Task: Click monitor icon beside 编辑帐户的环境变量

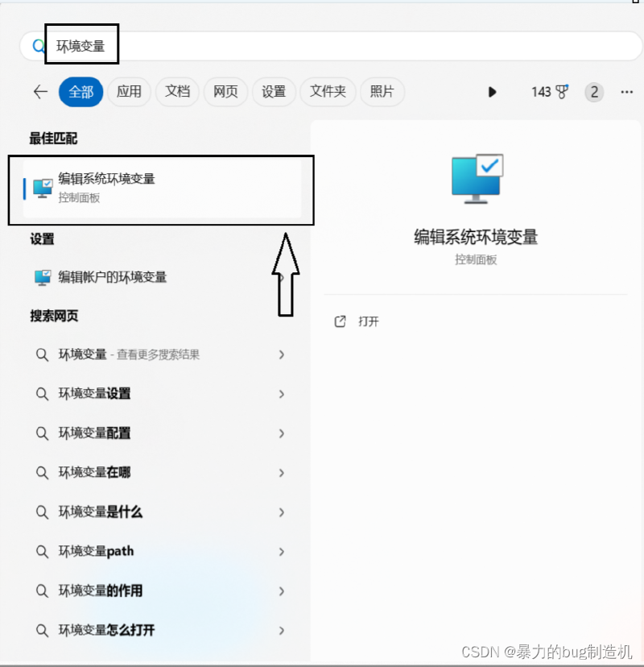Action: coord(43,278)
